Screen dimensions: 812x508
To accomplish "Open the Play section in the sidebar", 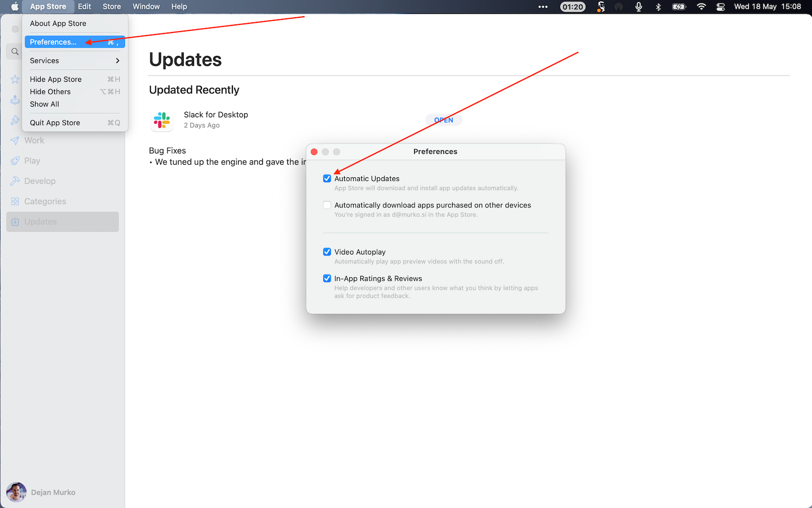I will (32, 161).
